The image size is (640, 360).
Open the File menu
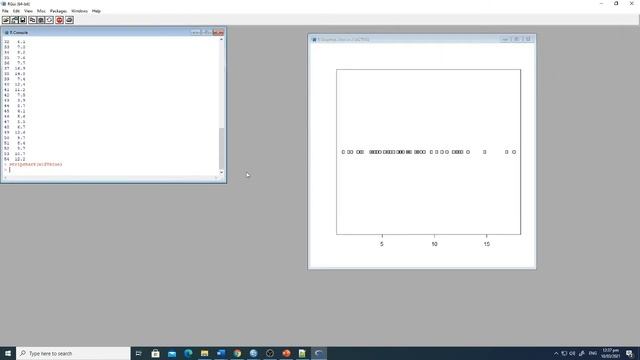[5, 11]
